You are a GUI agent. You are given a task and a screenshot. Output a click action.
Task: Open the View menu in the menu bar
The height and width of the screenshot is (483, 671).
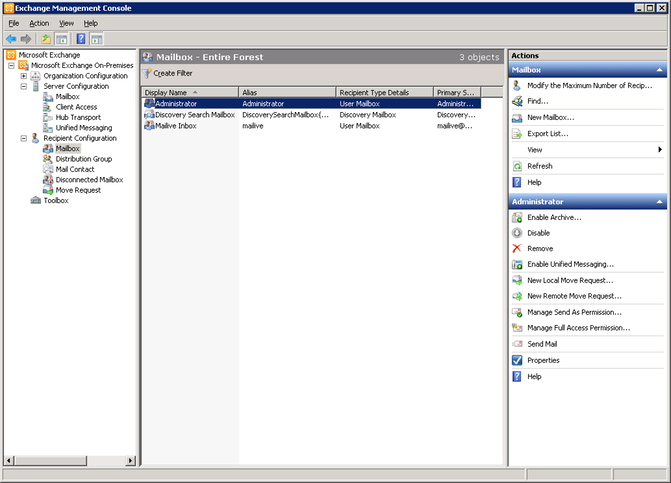tap(66, 24)
